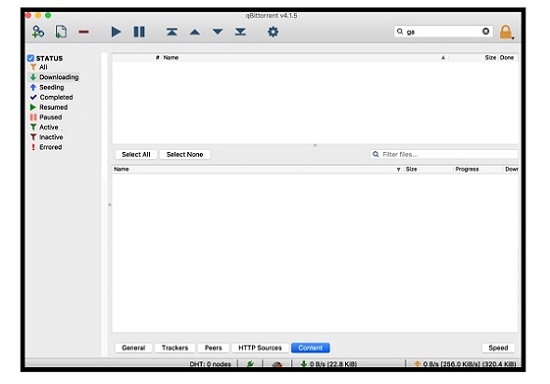
Task: Select the Inactive status filter
Action: tap(46, 137)
